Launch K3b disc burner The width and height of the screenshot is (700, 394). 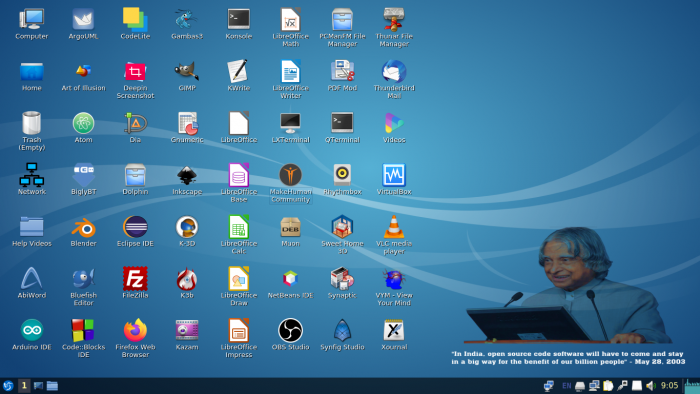(187, 278)
